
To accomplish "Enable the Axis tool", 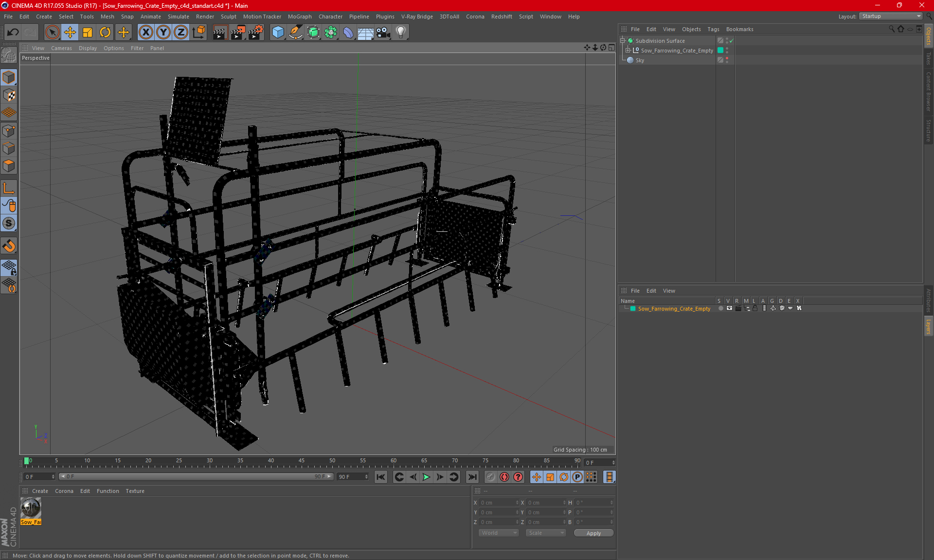I will (9, 188).
